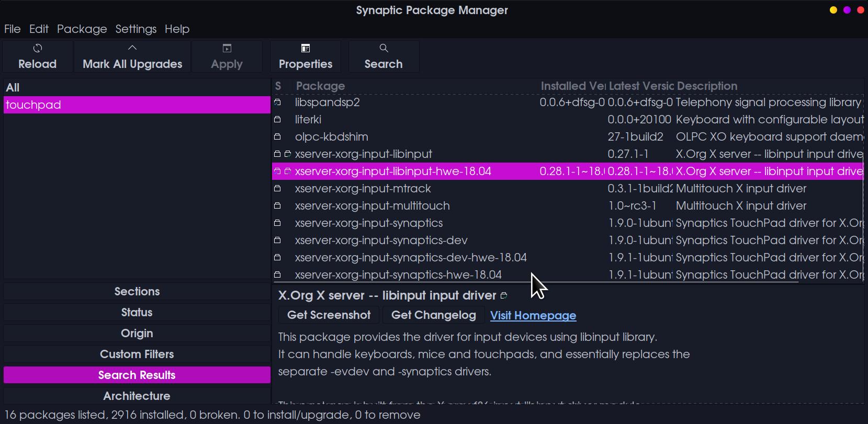
Task: Click the horizontal scrollbar of package list
Action: point(535,282)
